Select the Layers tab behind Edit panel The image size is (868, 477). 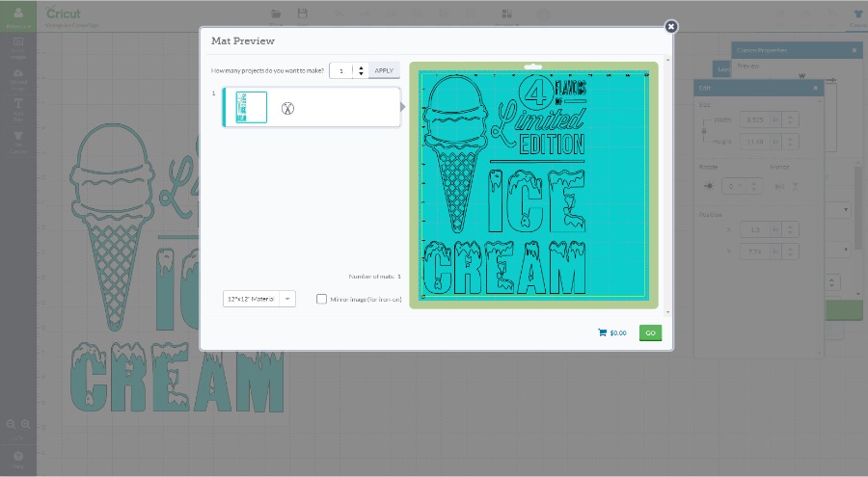coord(721,69)
